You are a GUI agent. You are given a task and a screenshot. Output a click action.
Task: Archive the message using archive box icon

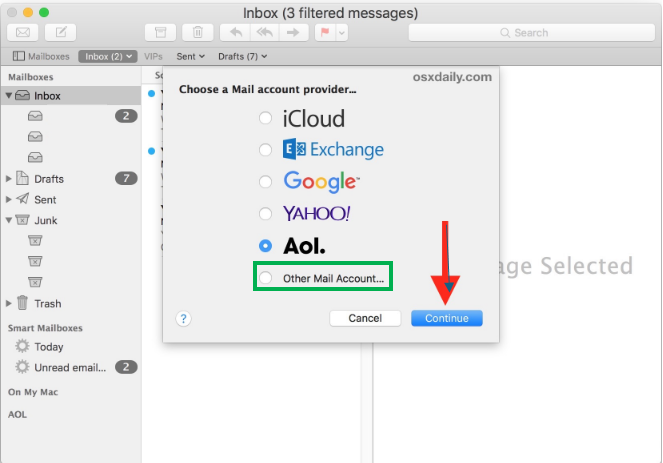[x=161, y=32]
